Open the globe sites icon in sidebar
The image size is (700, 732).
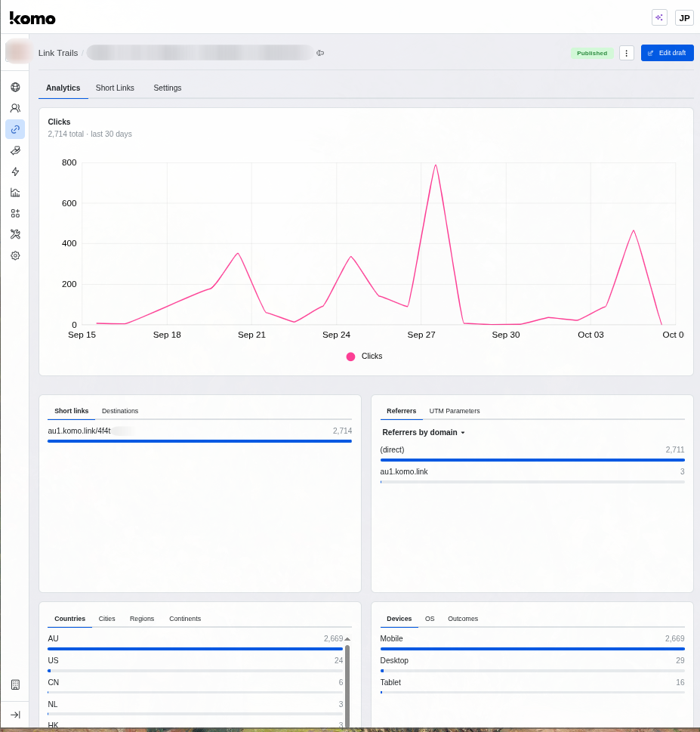[15, 88]
